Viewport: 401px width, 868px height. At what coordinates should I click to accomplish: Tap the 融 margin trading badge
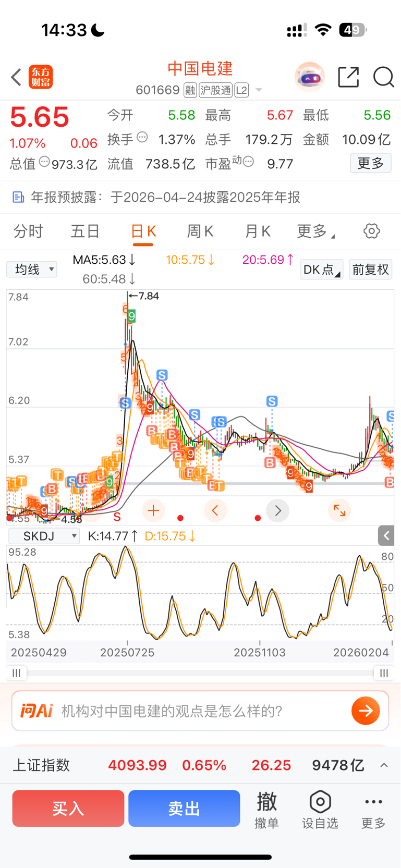[190, 90]
